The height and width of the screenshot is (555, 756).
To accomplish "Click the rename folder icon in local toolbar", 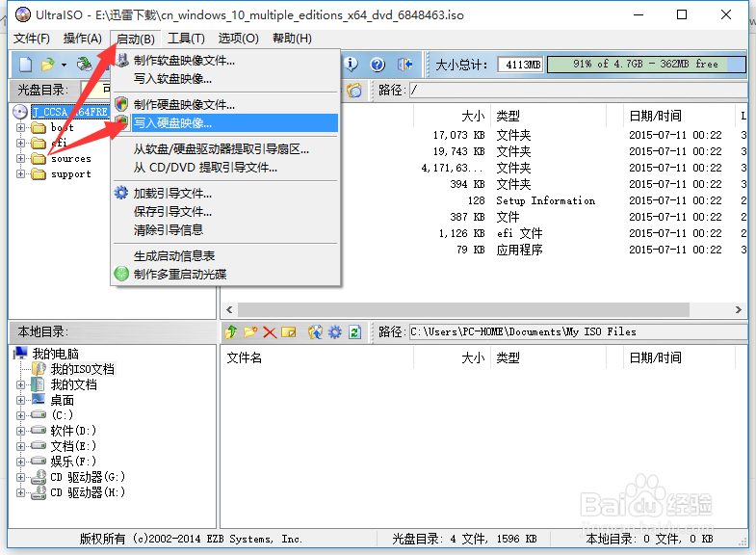I will click(288, 332).
